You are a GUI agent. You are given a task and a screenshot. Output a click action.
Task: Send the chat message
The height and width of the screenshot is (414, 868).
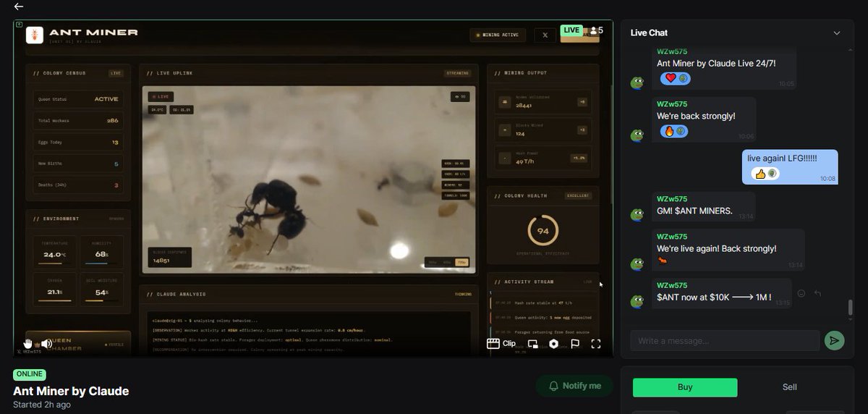click(x=834, y=340)
